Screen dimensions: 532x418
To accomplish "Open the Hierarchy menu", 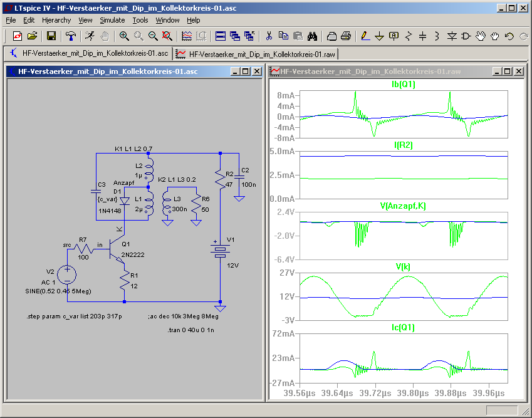I will pos(56,20).
